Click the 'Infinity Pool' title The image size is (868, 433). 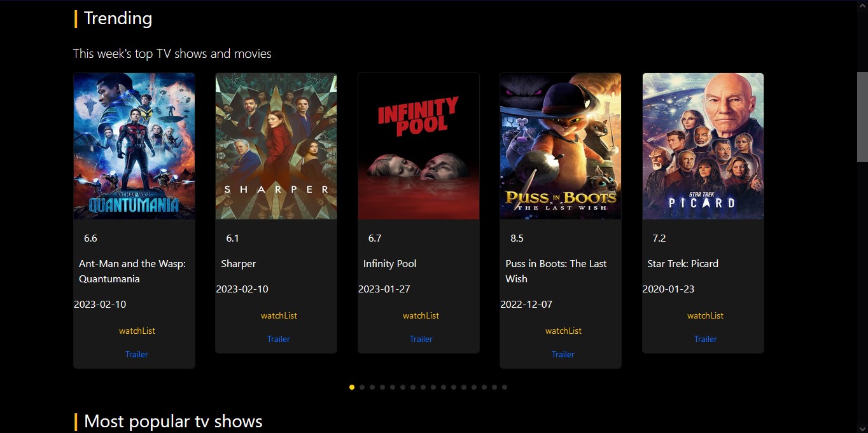[x=390, y=263]
